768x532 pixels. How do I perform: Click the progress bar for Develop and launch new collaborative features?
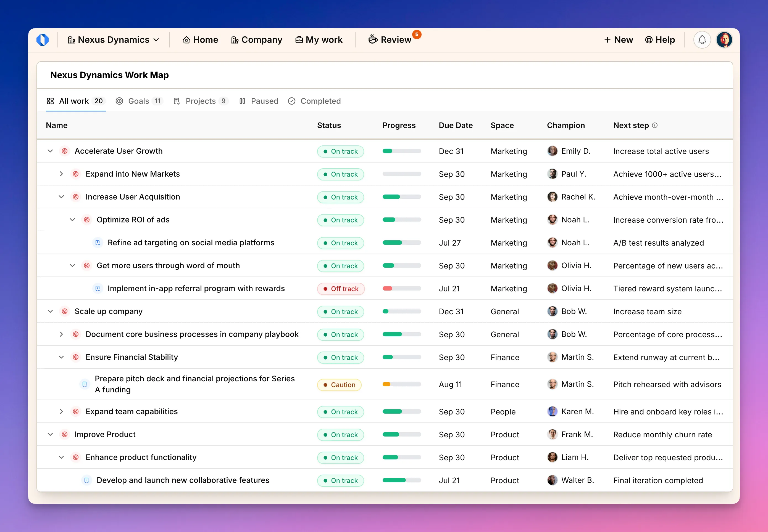pos(401,480)
